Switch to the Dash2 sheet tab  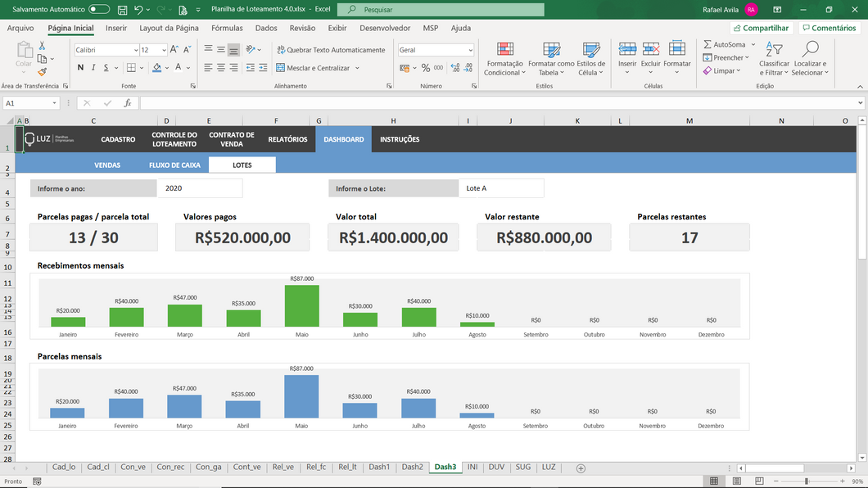(412, 467)
